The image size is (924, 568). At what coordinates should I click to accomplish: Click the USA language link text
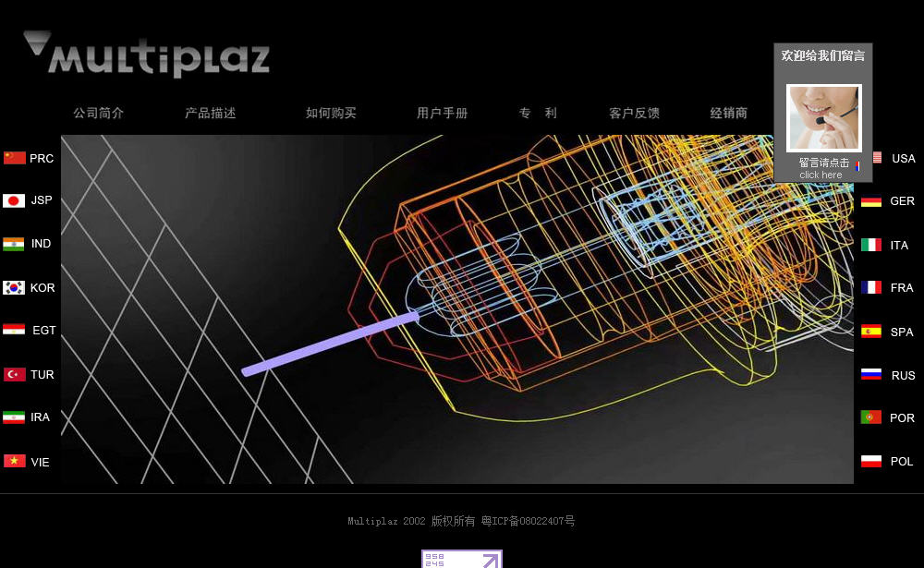(903, 159)
